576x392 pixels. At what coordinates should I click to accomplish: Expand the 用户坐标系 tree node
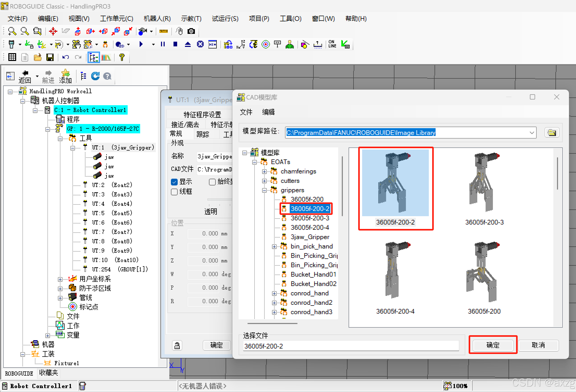60,279
